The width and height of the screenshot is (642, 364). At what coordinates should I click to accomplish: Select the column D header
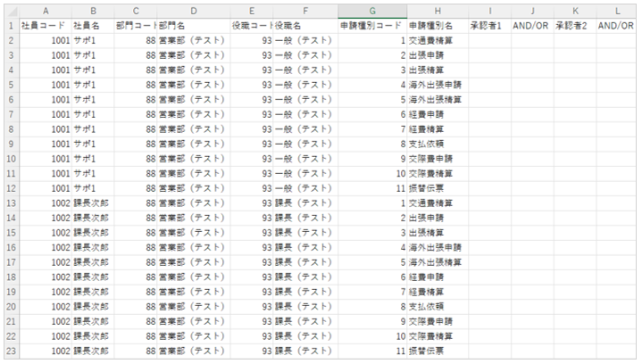coord(193,10)
